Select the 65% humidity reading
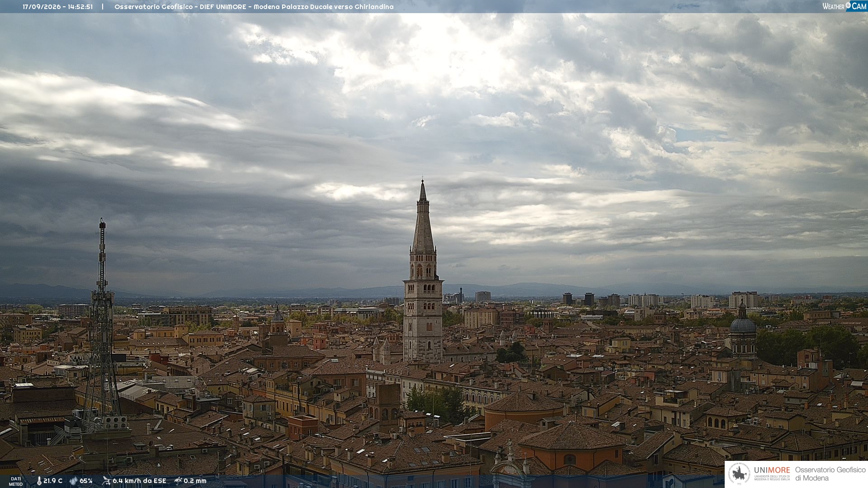868x488 pixels. coord(86,481)
